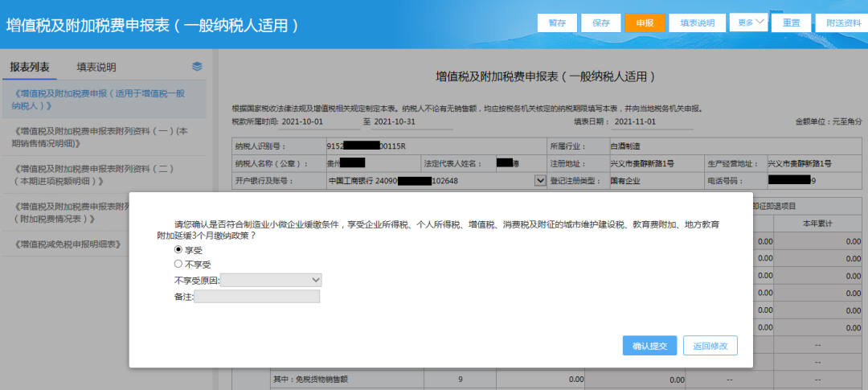Click the orange 申报 button
The image size is (868, 390).
pos(645,23)
